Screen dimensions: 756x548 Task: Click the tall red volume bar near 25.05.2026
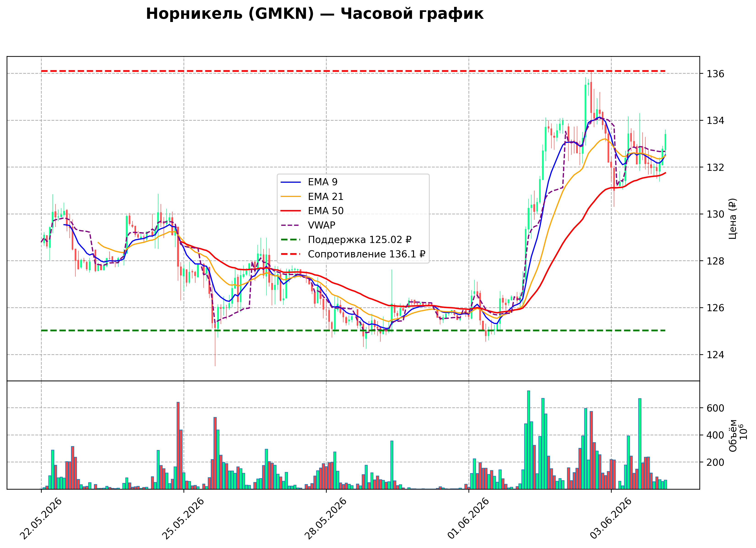coord(178,445)
